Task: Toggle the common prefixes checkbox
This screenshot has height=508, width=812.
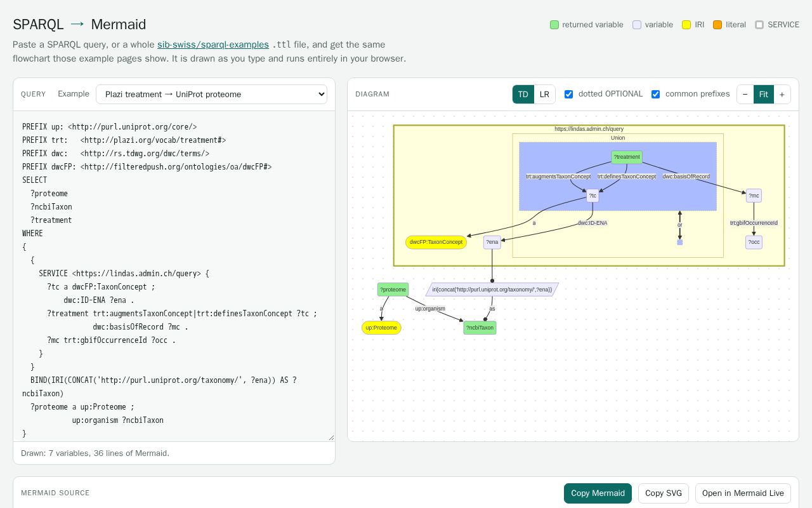Action: tap(656, 94)
